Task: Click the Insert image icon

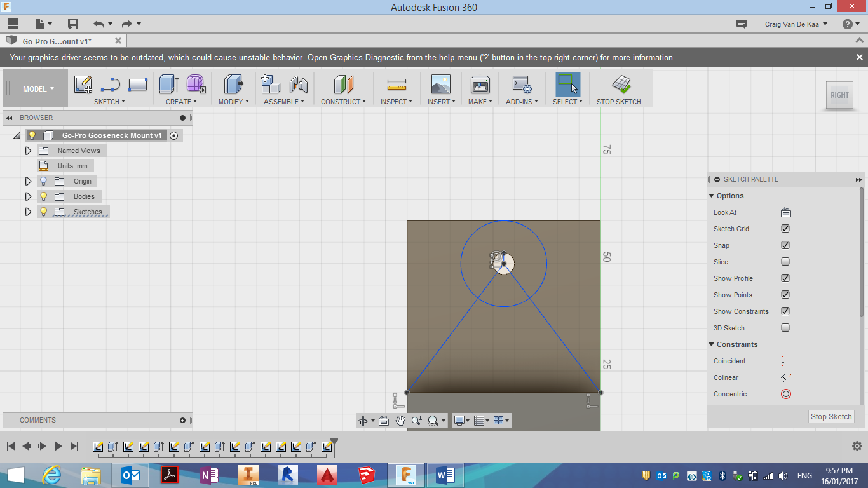Action: pyautogui.click(x=440, y=85)
